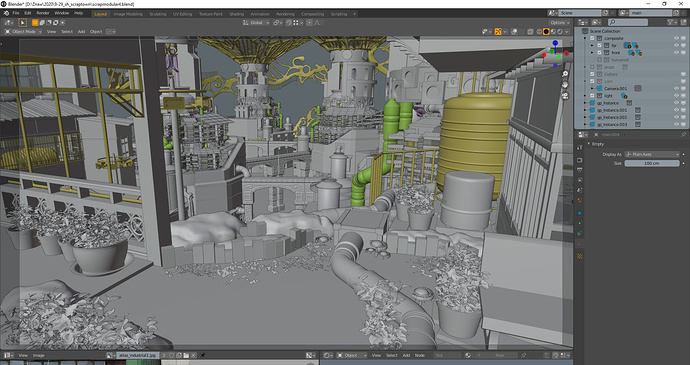Open the viewport Object menu

[x=96, y=32]
